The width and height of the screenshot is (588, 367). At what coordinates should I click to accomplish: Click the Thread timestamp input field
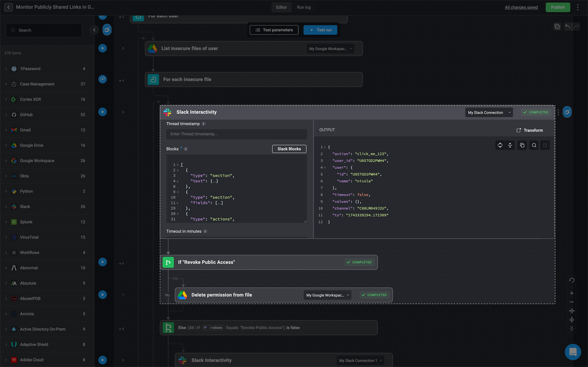[237, 134]
